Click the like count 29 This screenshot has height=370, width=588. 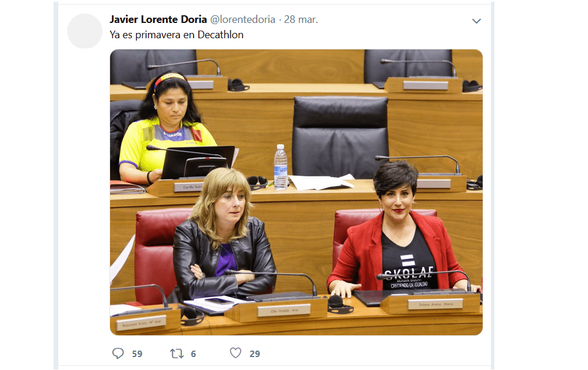coord(255,354)
